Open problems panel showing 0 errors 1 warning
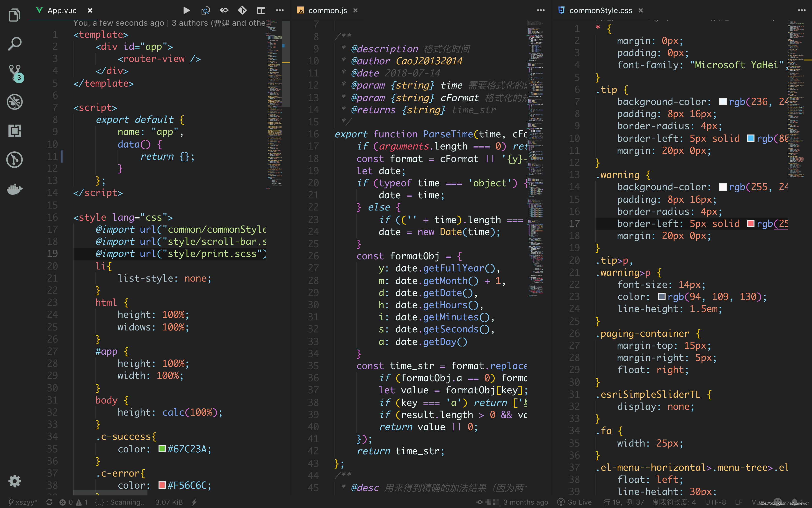This screenshot has width=812, height=508. (x=74, y=502)
